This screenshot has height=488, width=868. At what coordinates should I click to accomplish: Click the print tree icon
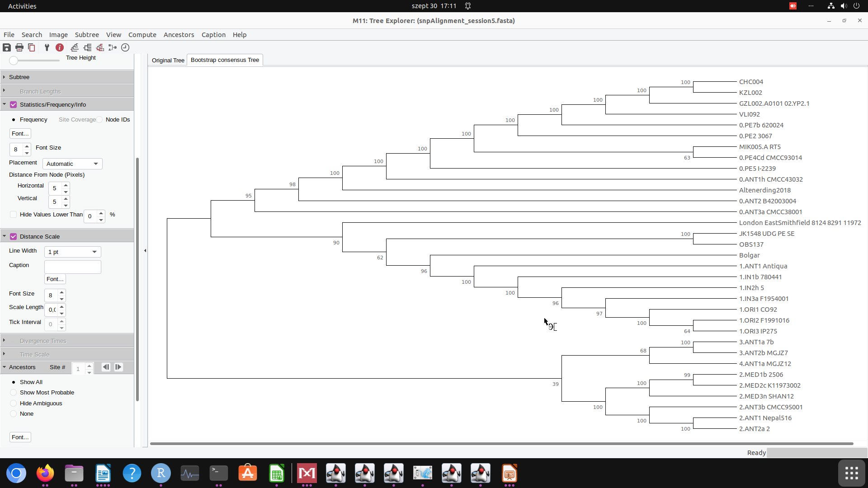click(x=19, y=47)
